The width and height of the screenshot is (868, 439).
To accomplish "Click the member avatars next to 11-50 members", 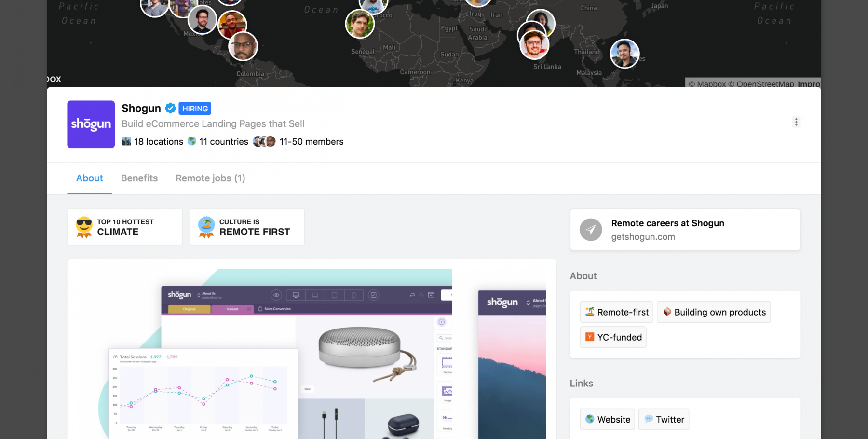I will coord(264,141).
